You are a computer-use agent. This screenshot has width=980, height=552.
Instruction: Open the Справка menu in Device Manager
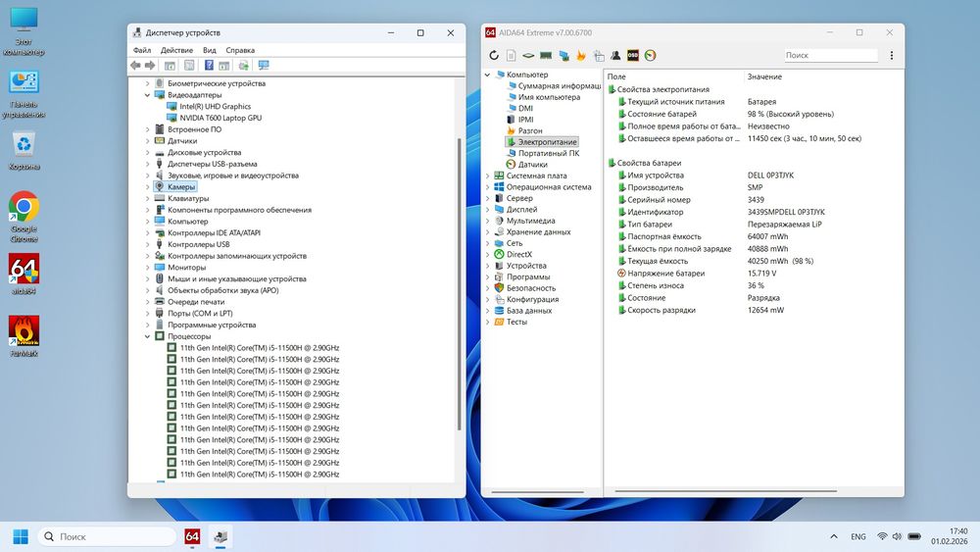click(240, 50)
